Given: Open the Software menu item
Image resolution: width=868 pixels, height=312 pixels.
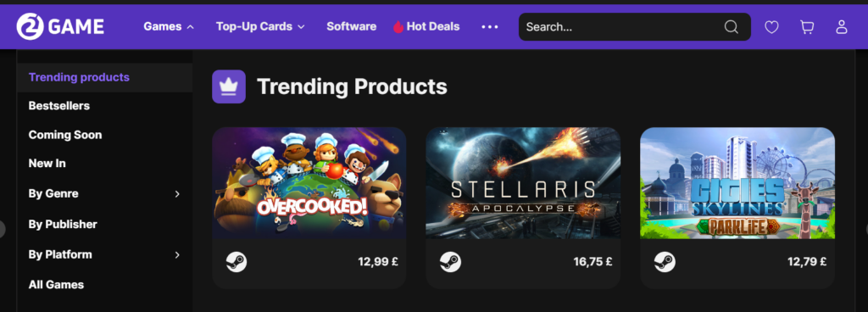Looking at the screenshot, I should coord(352,26).
